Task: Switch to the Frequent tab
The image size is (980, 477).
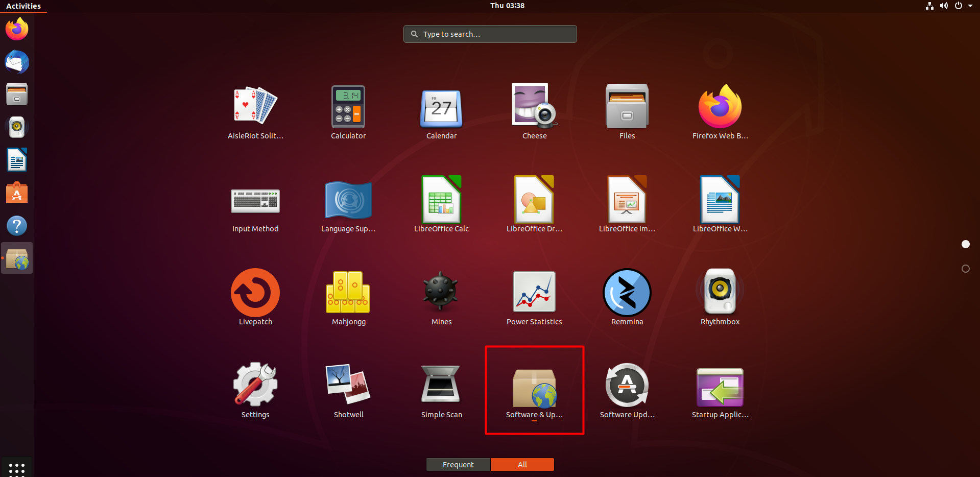Action: coord(458,464)
